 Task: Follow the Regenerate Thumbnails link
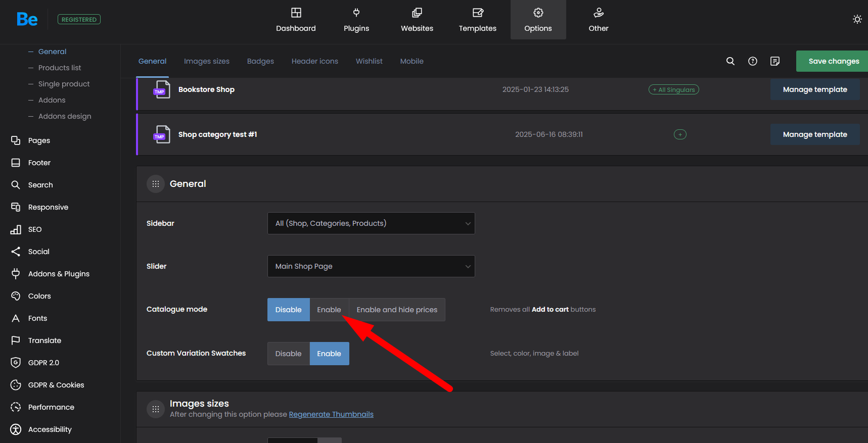coord(331,414)
